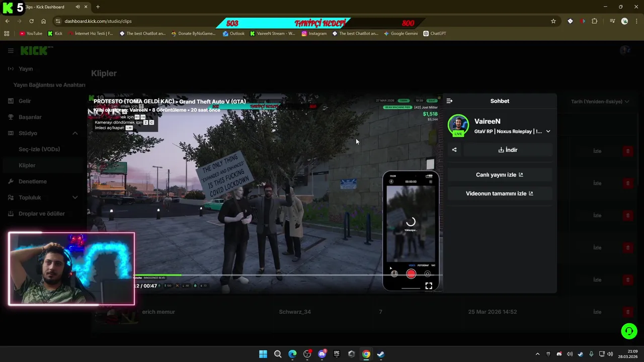Screen dimensions: 644x362
Task: Select the erich memur clip title
Action: (x=158, y=312)
